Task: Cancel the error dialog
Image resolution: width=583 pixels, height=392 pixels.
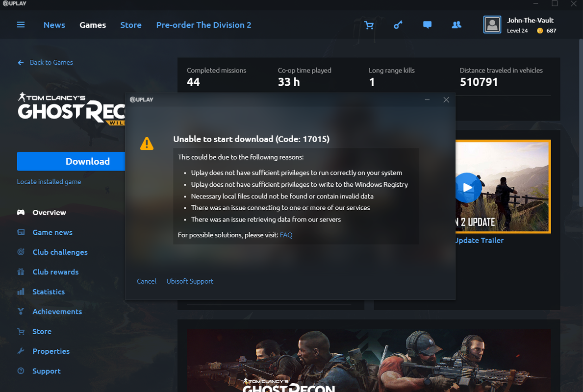Action: pos(147,281)
